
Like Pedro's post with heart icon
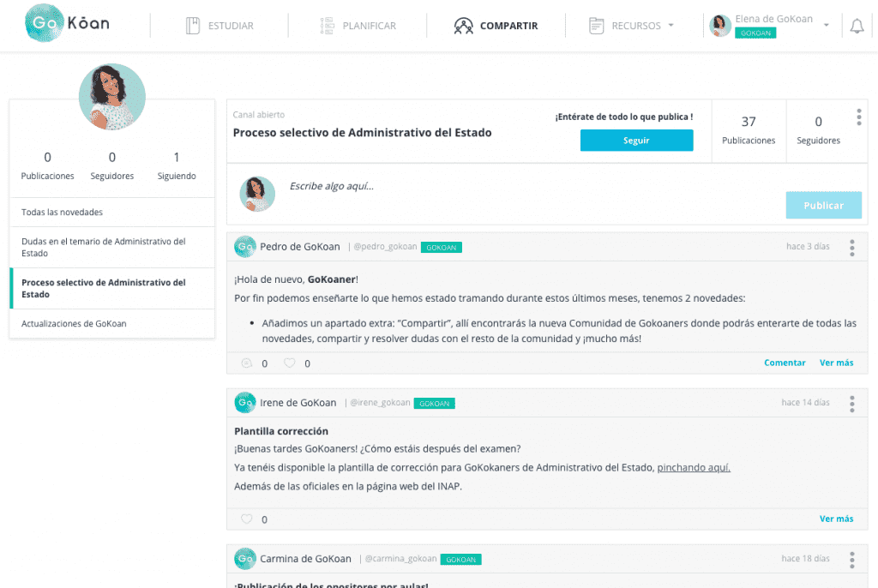(x=290, y=363)
